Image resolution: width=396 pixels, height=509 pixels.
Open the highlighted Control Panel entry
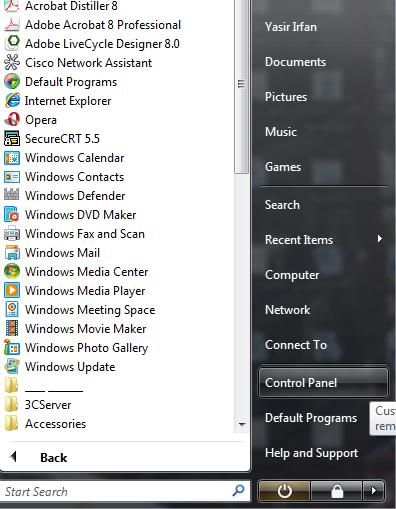tap(323, 383)
